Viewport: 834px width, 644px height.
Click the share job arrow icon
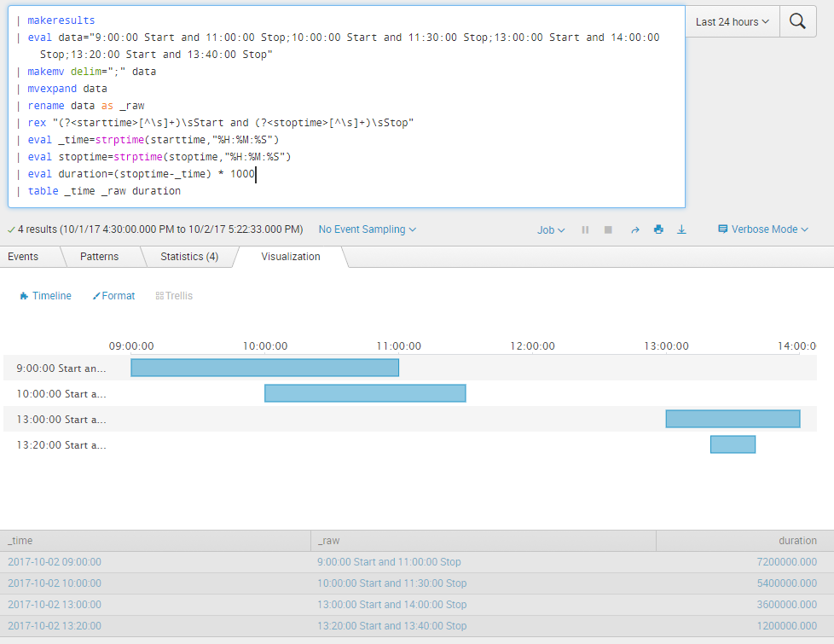634,229
